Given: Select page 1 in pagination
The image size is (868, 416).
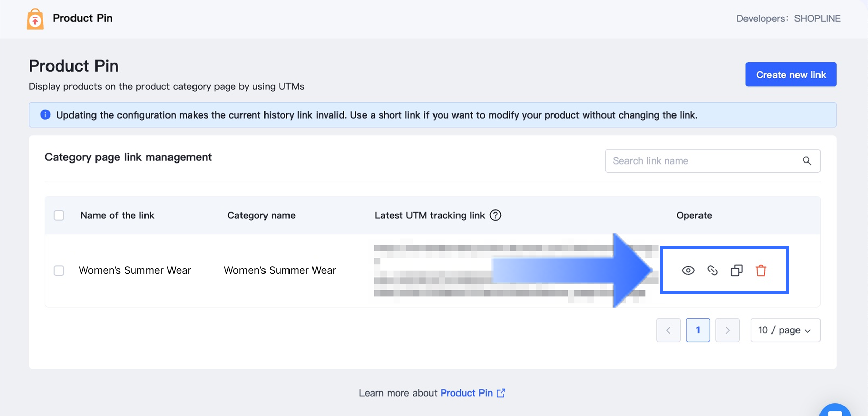Looking at the screenshot, I should (x=697, y=330).
